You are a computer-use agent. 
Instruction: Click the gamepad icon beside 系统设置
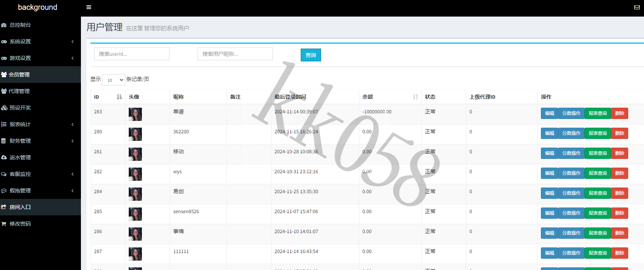tap(4, 41)
